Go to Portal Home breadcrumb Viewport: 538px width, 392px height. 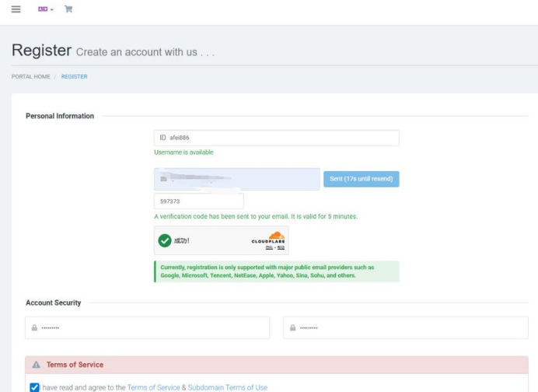coord(31,76)
